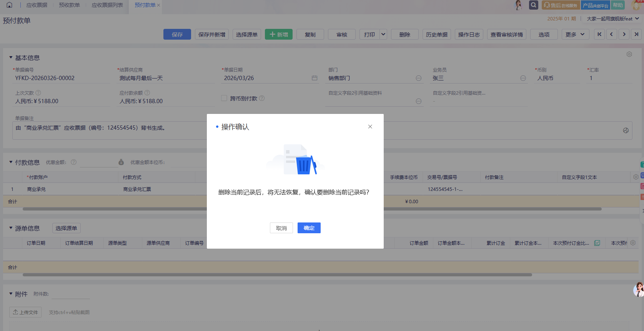The image size is (644, 331).
Task: Click the 付款信息 horizontal scrollbar
Action: click(312, 209)
